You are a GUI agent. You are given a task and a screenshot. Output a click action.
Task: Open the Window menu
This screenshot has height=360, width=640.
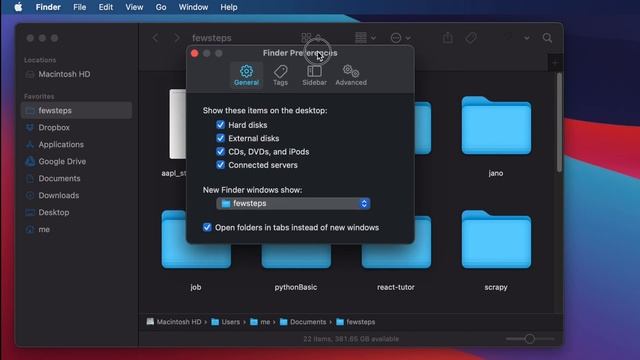tap(193, 7)
